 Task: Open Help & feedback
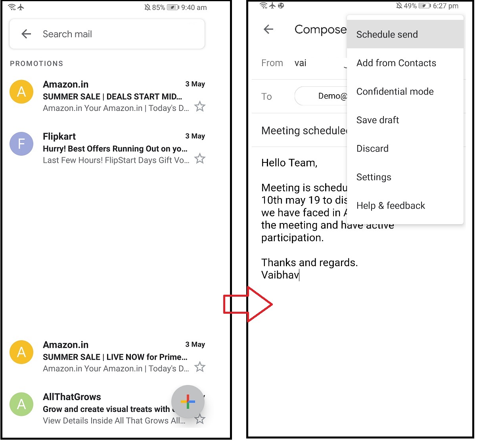[x=391, y=206]
